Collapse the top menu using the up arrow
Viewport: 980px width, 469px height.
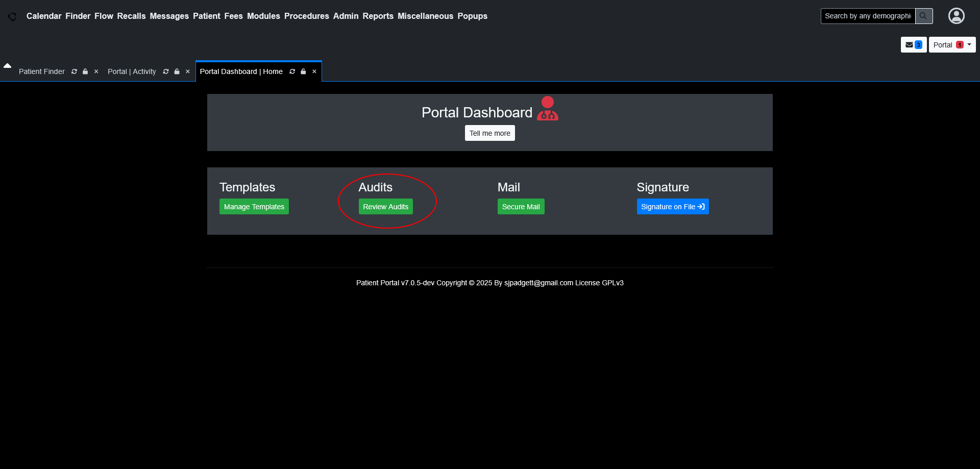8,66
